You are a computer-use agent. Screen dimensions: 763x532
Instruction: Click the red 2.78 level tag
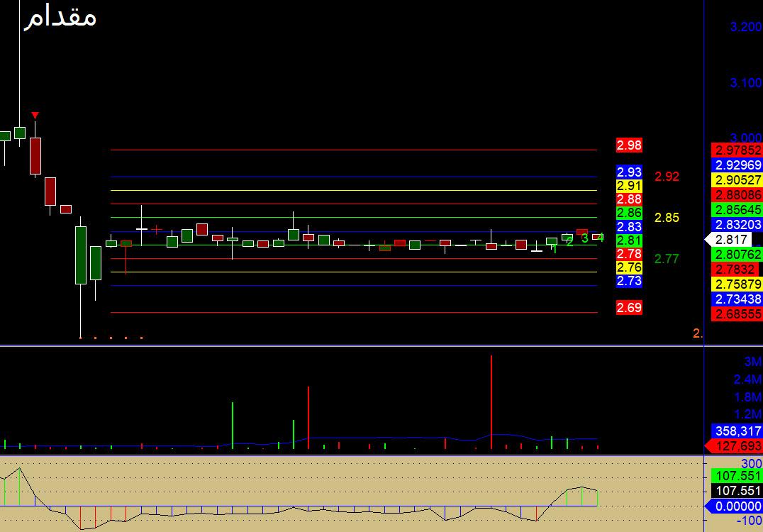[x=629, y=254]
